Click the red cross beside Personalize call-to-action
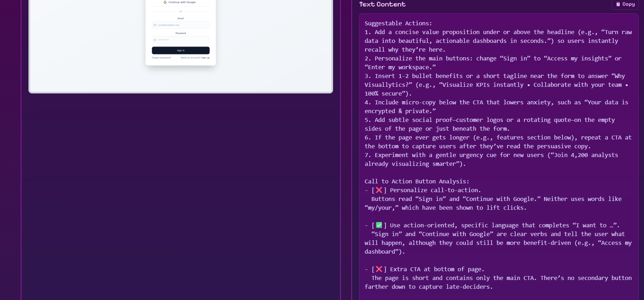 [379, 190]
